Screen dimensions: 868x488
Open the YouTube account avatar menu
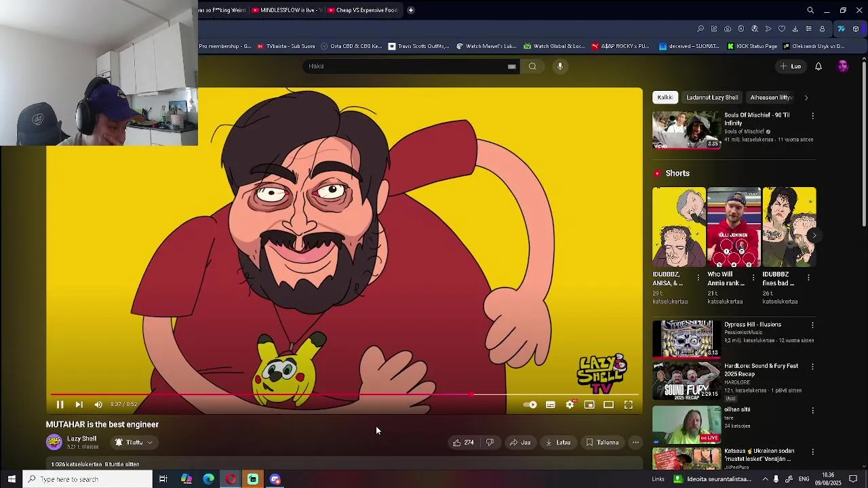pyautogui.click(x=842, y=66)
